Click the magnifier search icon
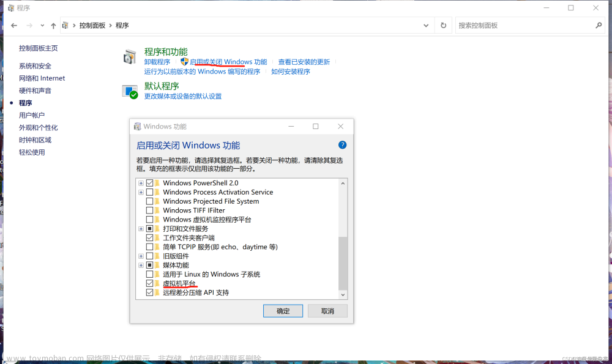Image resolution: width=612 pixels, height=364 pixels. (x=599, y=25)
